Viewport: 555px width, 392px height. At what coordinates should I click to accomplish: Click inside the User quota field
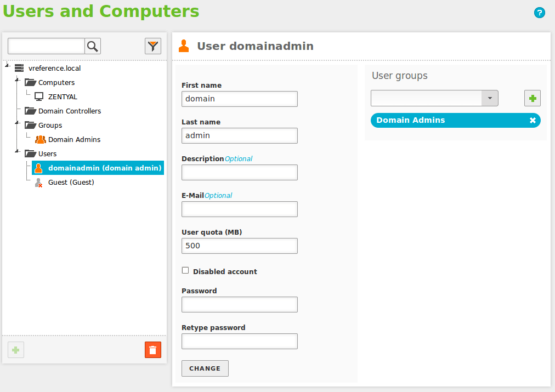point(239,246)
